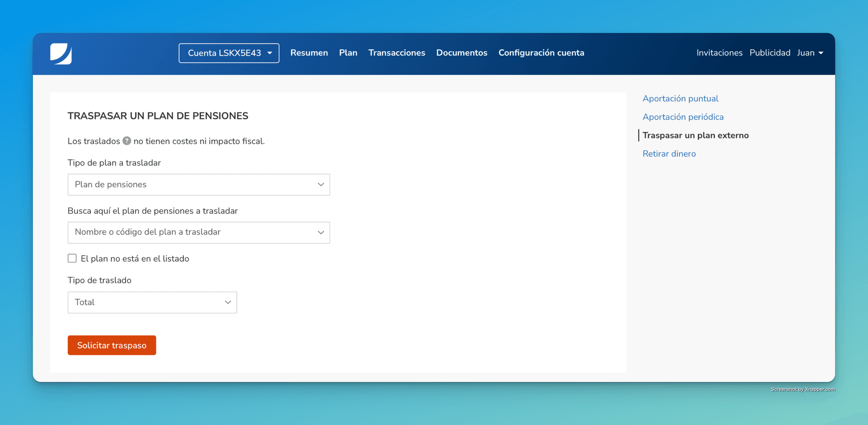Image resolution: width=868 pixels, height=425 pixels.
Task: Click the 'TRASPASAR UN PLAN DE PENSIONES' heading
Action: pos(158,116)
